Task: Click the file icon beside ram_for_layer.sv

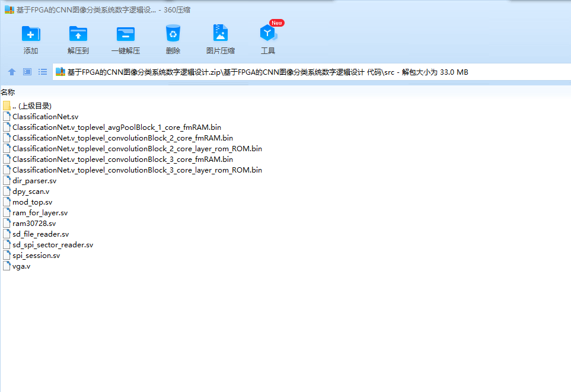Action: [7, 213]
